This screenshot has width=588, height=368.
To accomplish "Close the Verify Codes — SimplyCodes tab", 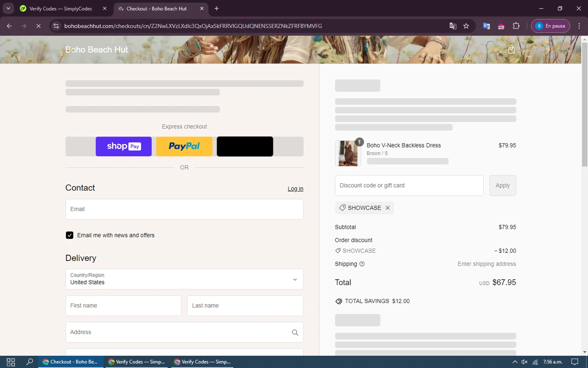I will (105, 9).
